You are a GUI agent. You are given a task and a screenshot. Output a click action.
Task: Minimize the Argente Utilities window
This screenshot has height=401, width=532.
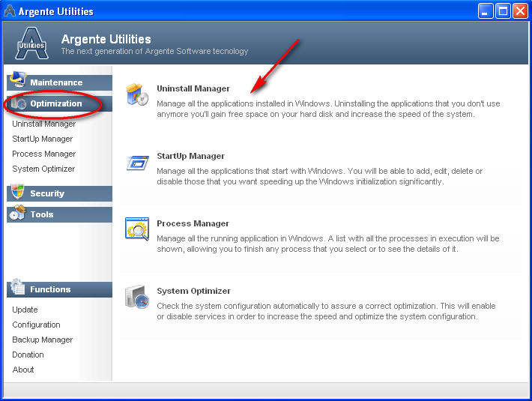pyautogui.click(x=486, y=11)
